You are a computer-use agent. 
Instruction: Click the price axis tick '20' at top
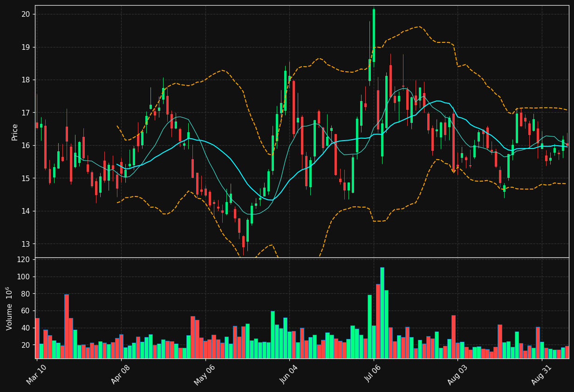point(26,14)
